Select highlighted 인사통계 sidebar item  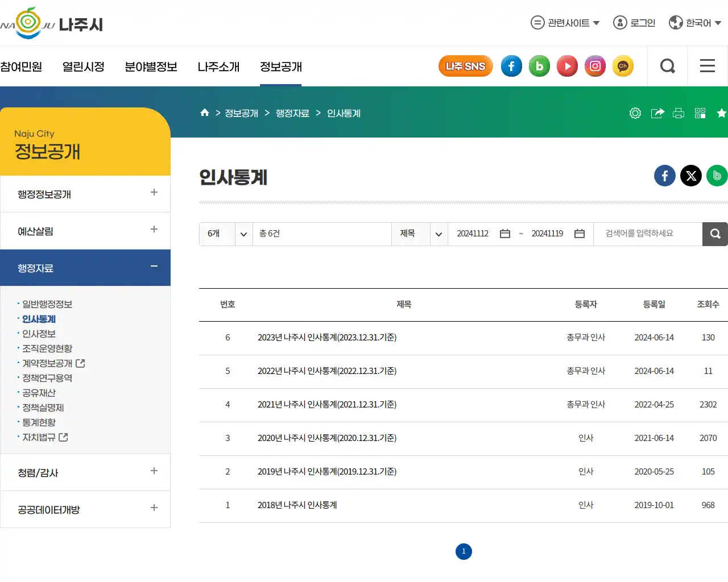tap(39, 319)
